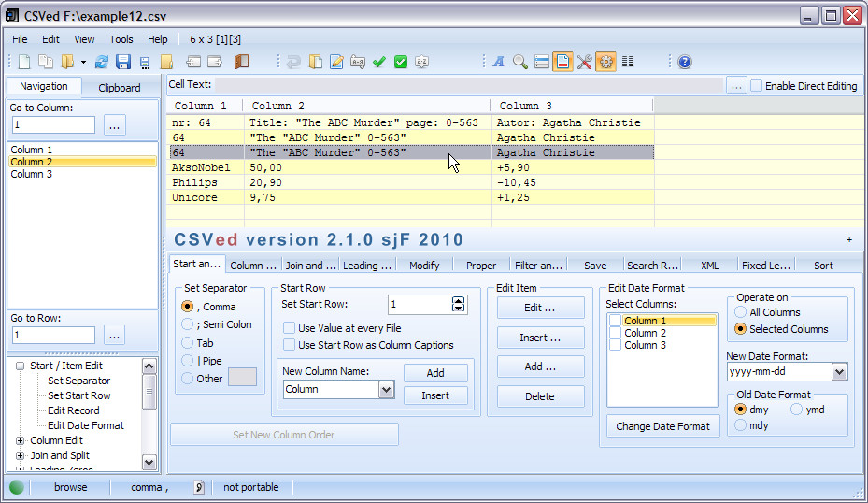This screenshot has height=503, width=868.
Task: Click the small document icon in status bar
Action: [x=199, y=487]
